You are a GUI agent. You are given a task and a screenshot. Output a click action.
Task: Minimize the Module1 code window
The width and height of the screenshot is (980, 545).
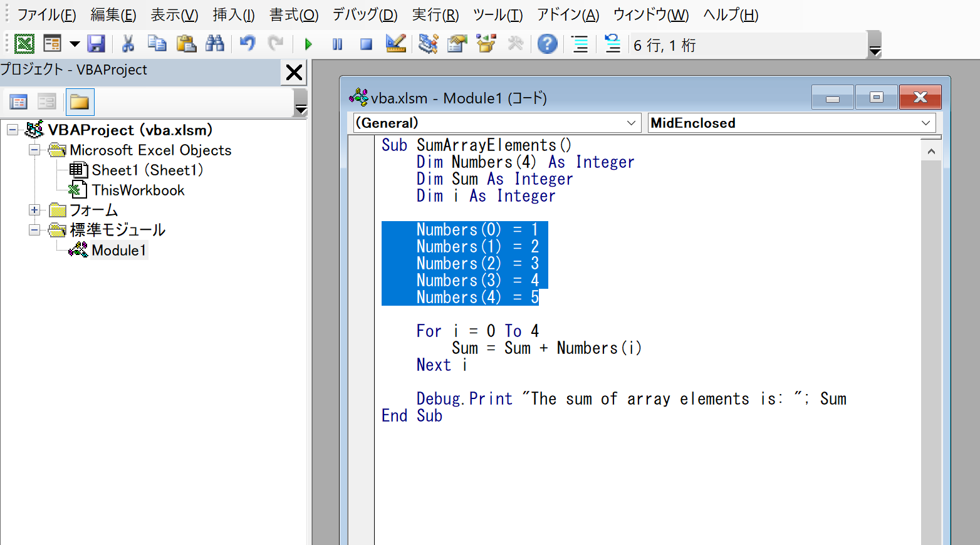(832, 98)
